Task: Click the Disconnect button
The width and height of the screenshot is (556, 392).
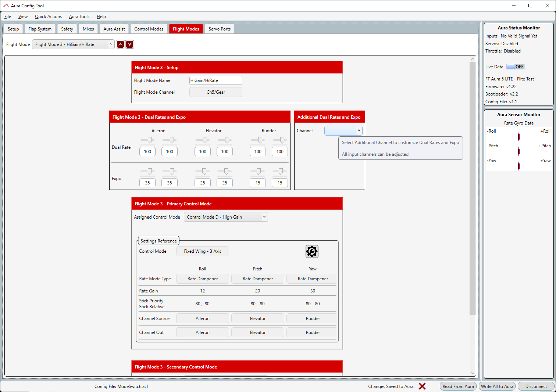Action: tap(536, 386)
